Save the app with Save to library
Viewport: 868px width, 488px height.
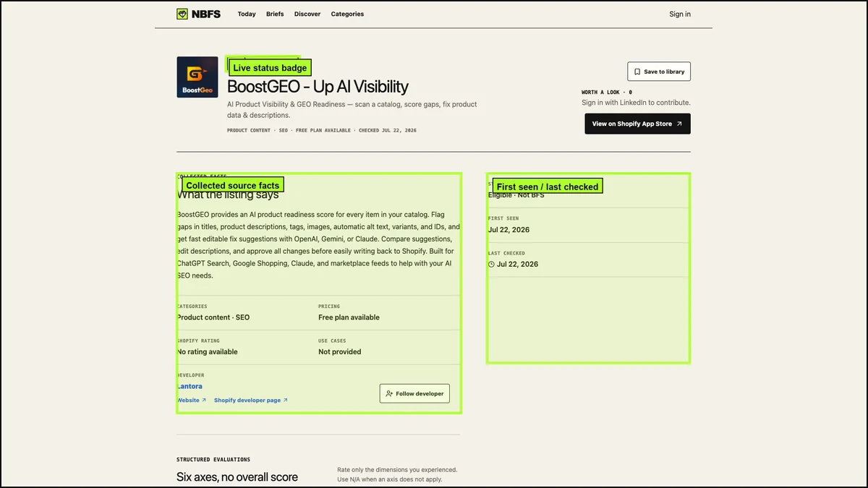(659, 72)
